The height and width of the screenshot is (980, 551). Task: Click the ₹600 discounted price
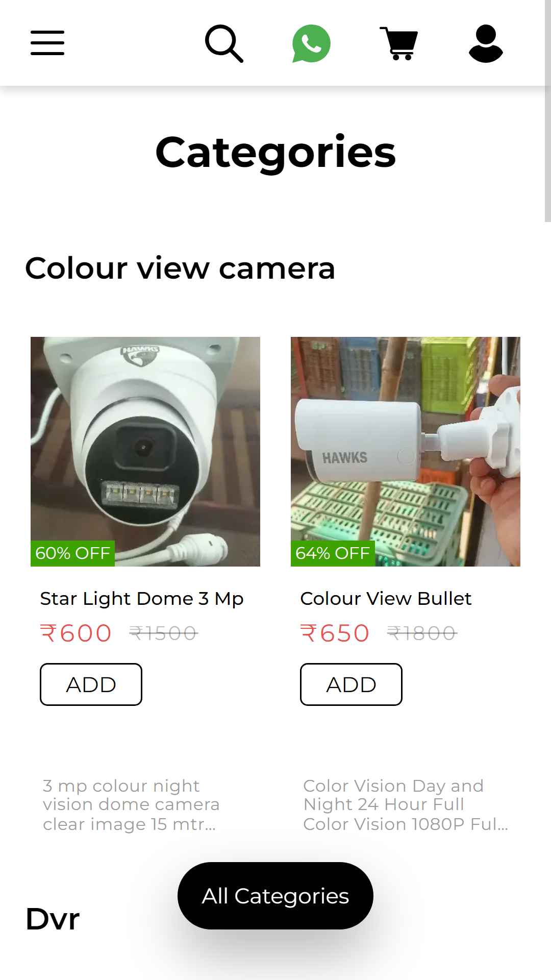pos(76,633)
